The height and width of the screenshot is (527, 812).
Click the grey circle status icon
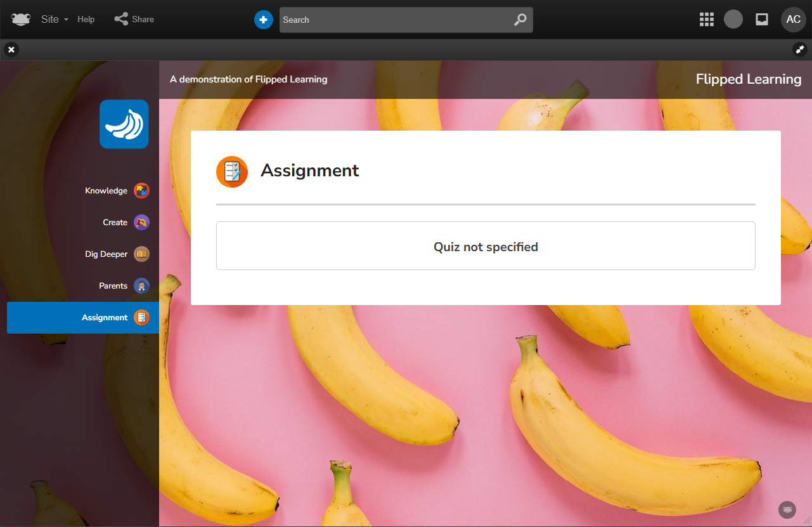733,19
